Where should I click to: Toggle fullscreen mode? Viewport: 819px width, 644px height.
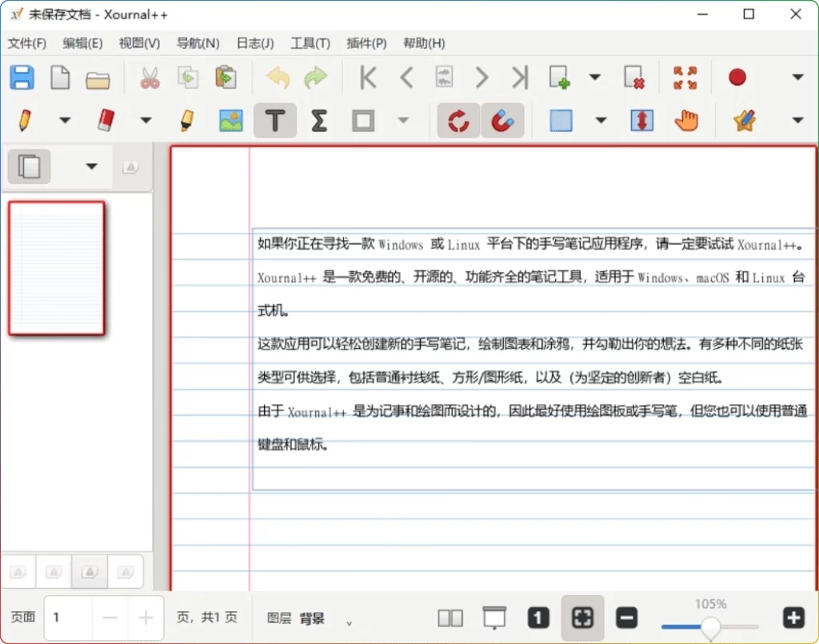685,77
